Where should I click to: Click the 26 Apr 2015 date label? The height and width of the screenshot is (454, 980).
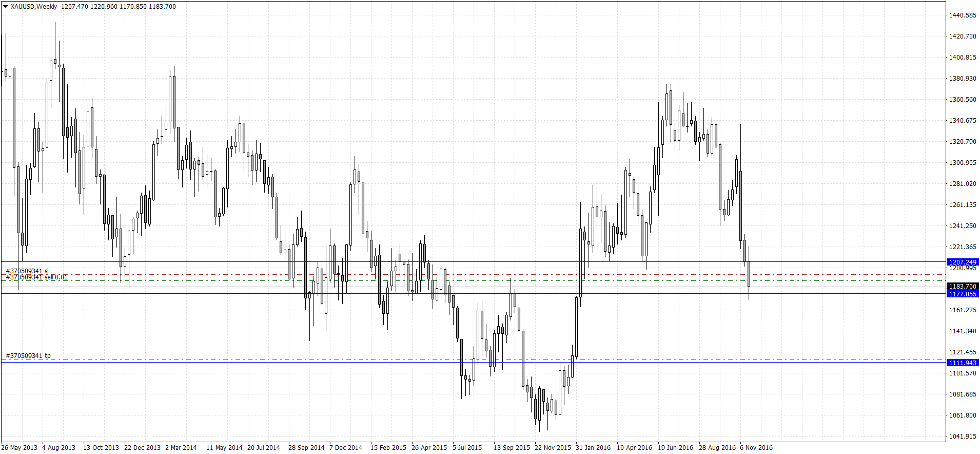429,448
